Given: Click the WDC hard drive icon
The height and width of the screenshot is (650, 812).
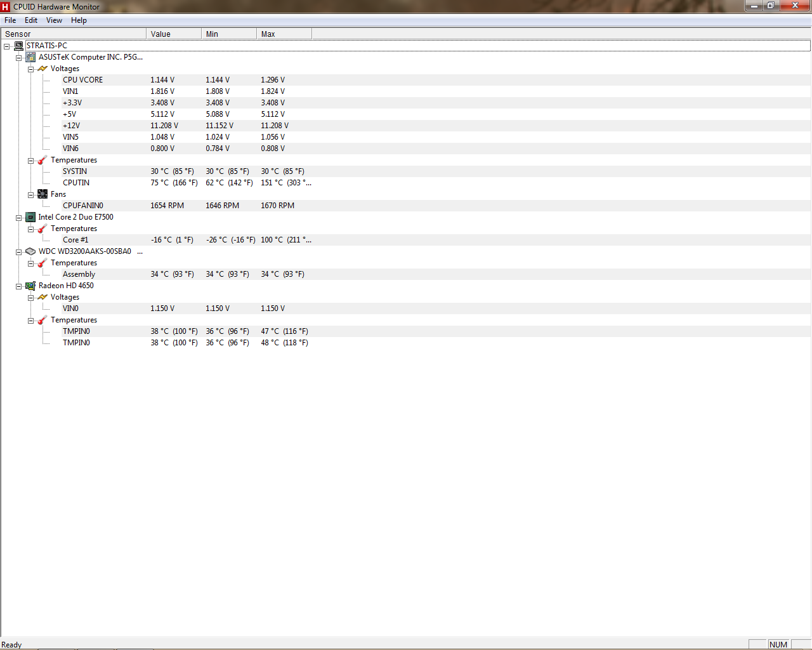Looking at the screenshot, I should 30,251.
